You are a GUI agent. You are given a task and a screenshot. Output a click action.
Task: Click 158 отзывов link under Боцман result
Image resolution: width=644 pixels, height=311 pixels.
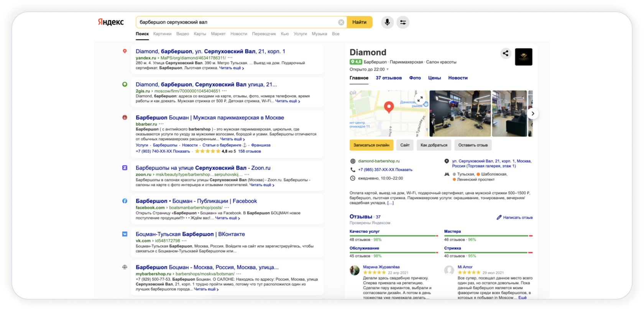(250, 151)
